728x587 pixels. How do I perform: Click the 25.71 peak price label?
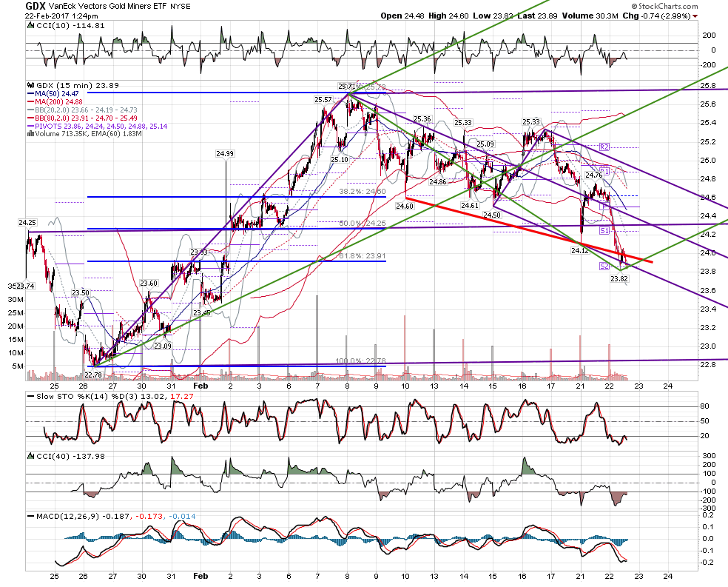347,87
